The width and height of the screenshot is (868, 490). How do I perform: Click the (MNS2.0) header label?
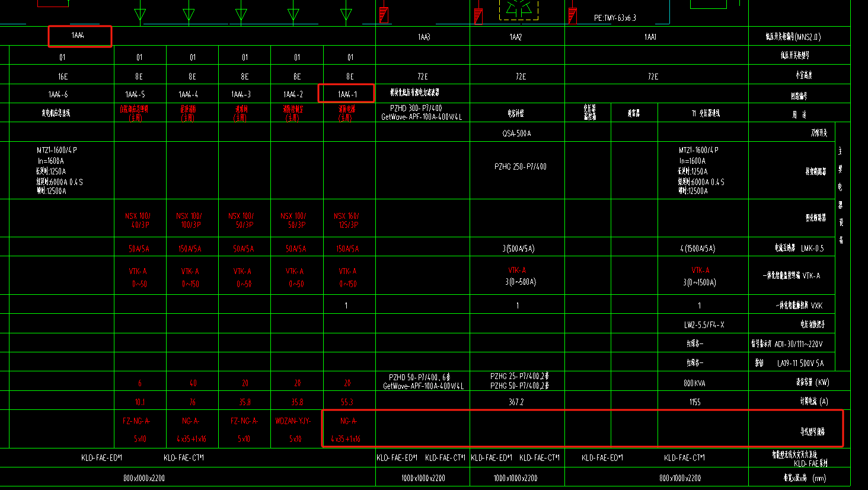[x=808, y=37]
